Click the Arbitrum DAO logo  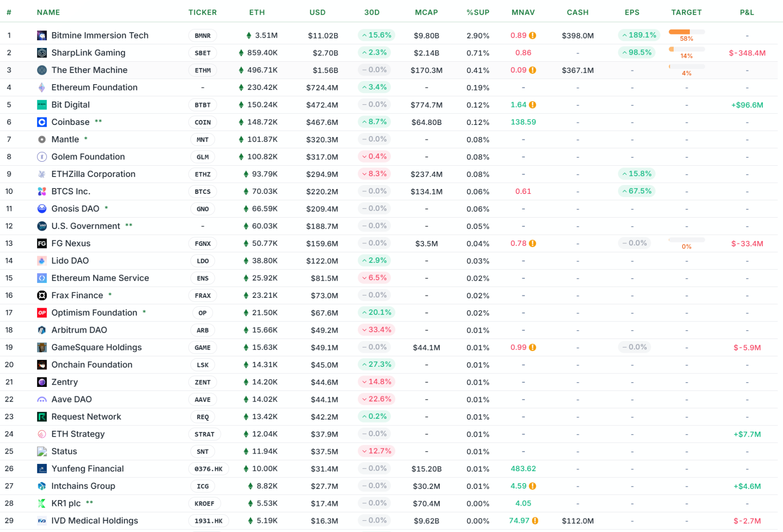42,330
